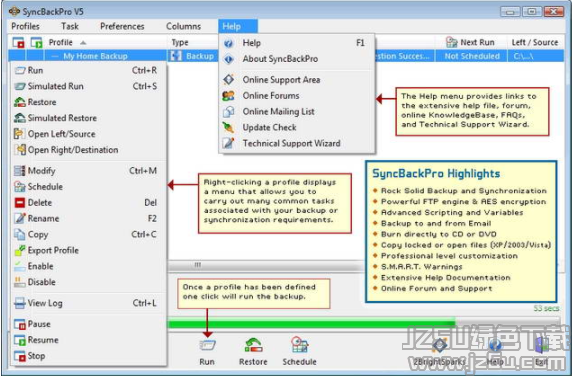Click the Left / Source column header
This screenshot has height=376, width=572.
[535, 42]
